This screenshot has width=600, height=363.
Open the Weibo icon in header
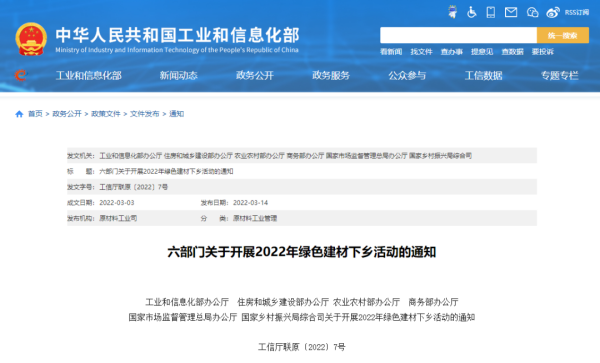(553, 12)
